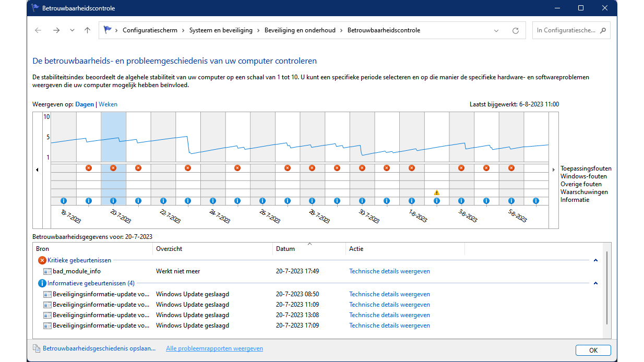Select the bad_module_info row
The width and height of the screenshot is (644, 362).
click(x=317, y=271)
